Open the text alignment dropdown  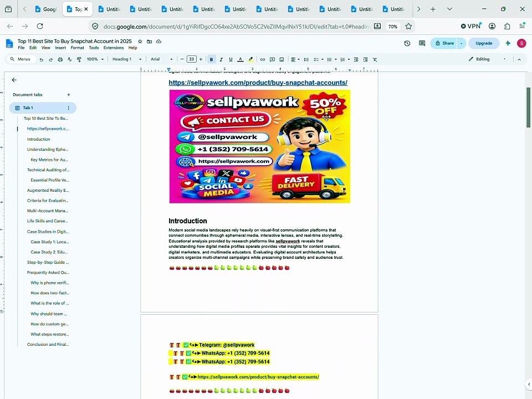pyautogui.click(x=295, y=59)
